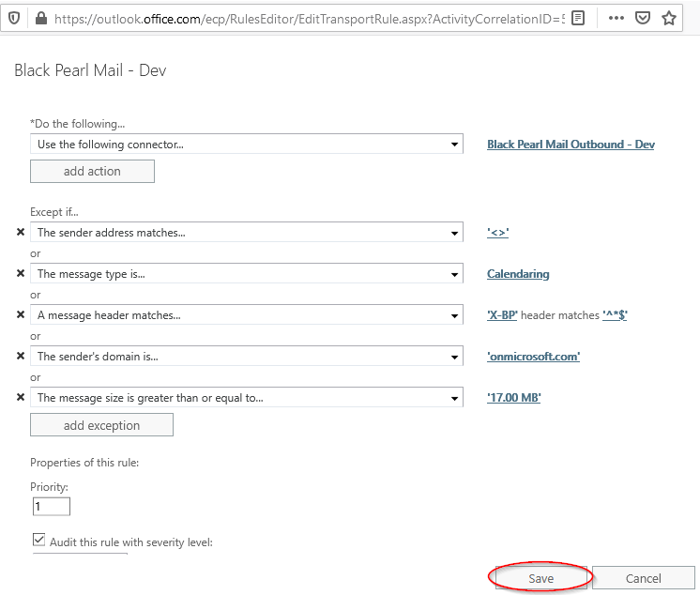Remove the sender's domain exception
This screenshot has height=595, width=700.
(21, 357)
